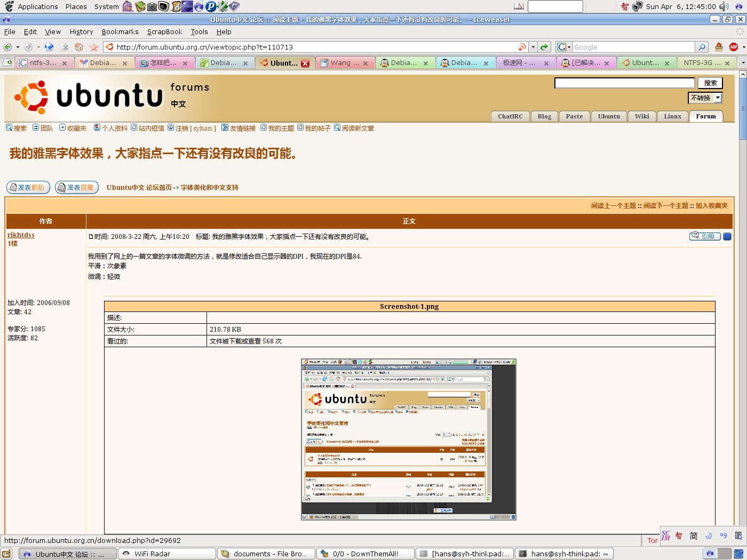Open the File menu

point(10,31)
